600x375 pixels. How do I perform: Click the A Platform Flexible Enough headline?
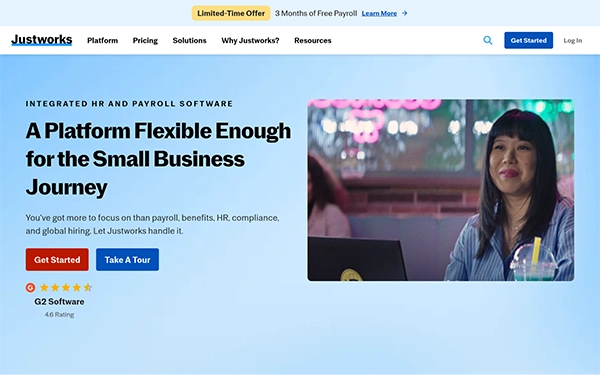158,159
